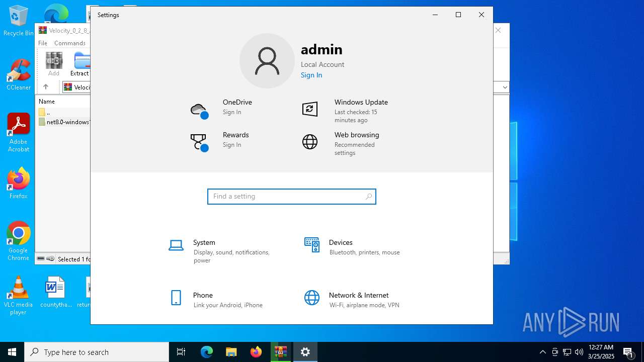The image size is (644, 362).
Task: Open Microsoft Edge in the taskbar
Action: click(x=207, y=352)
